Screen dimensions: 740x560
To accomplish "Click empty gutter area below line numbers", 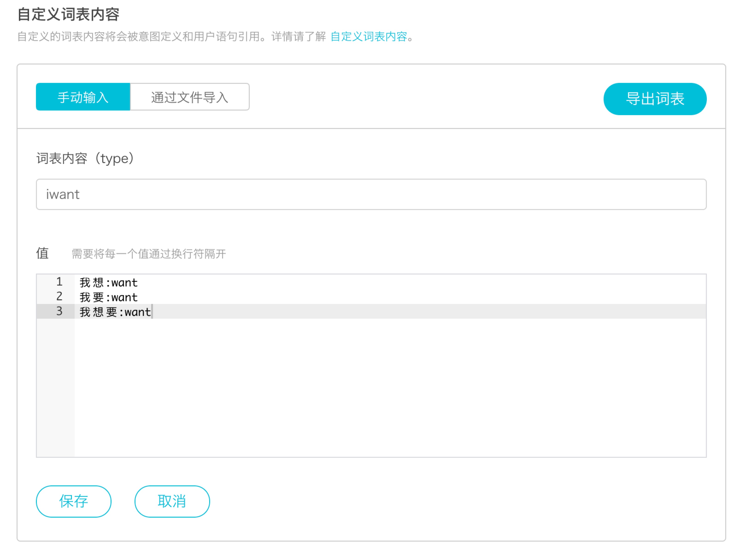I will pos(55,388).
